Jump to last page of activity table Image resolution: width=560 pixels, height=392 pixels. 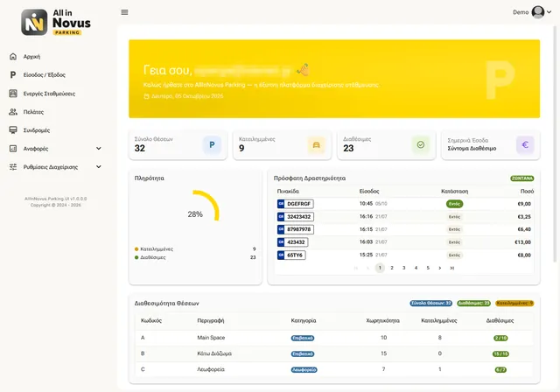coord(452,268)
